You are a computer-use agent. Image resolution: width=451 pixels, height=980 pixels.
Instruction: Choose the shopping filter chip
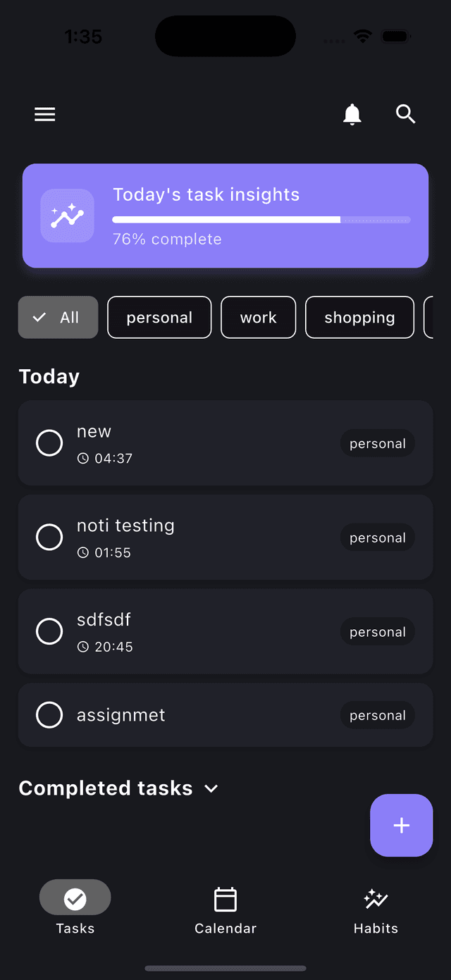click(x=359, y=318)
